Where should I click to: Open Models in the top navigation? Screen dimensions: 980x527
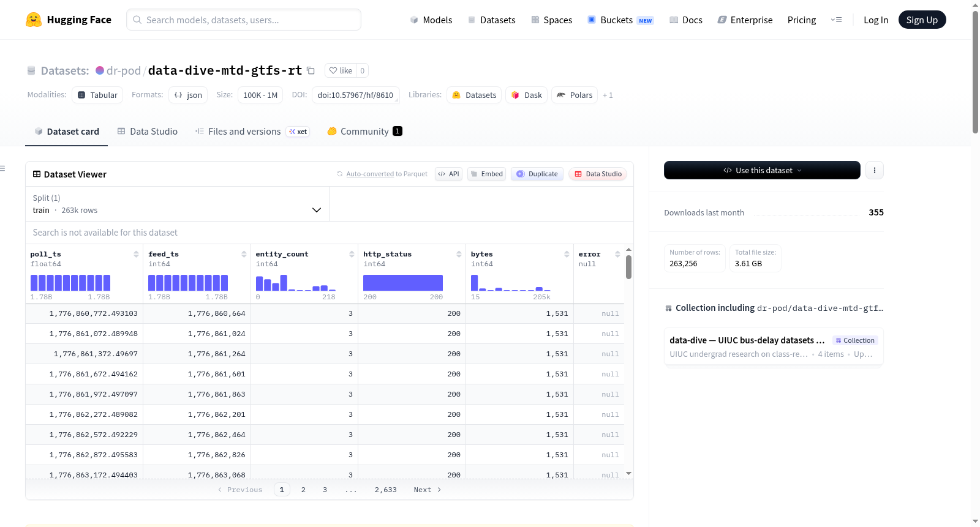tap(431, 20)
